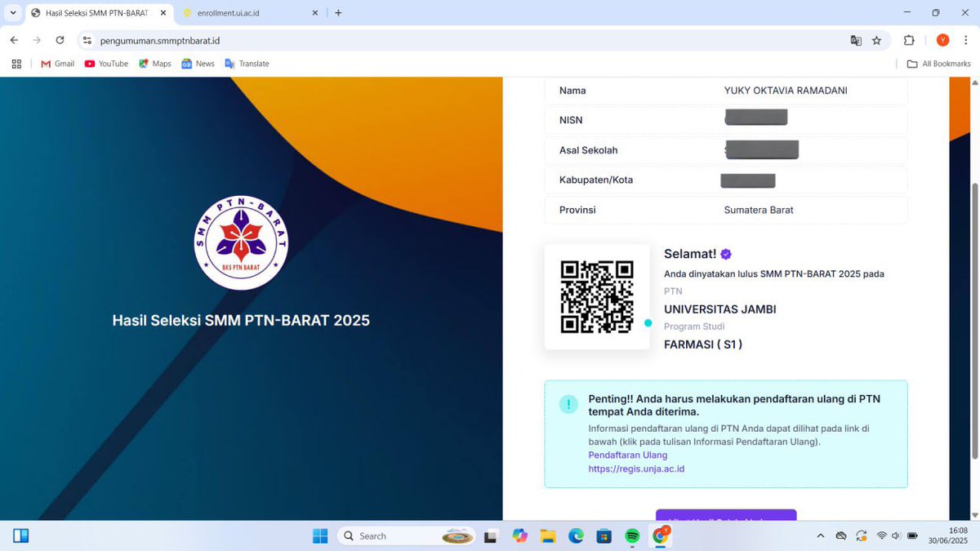Open Microsoft Edge from the taskbar
This screenshot has height=551, width=980.
pos(576,536)
